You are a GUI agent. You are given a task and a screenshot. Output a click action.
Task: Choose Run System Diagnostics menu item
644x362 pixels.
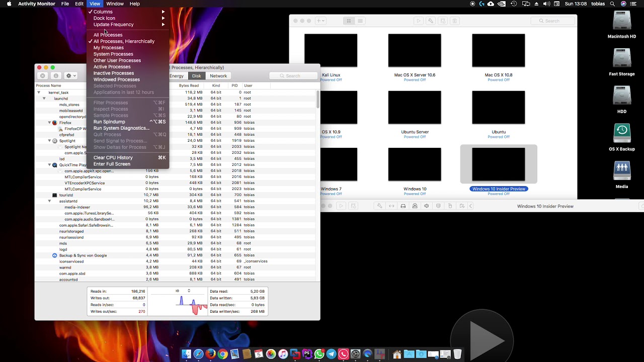point(129,128)
